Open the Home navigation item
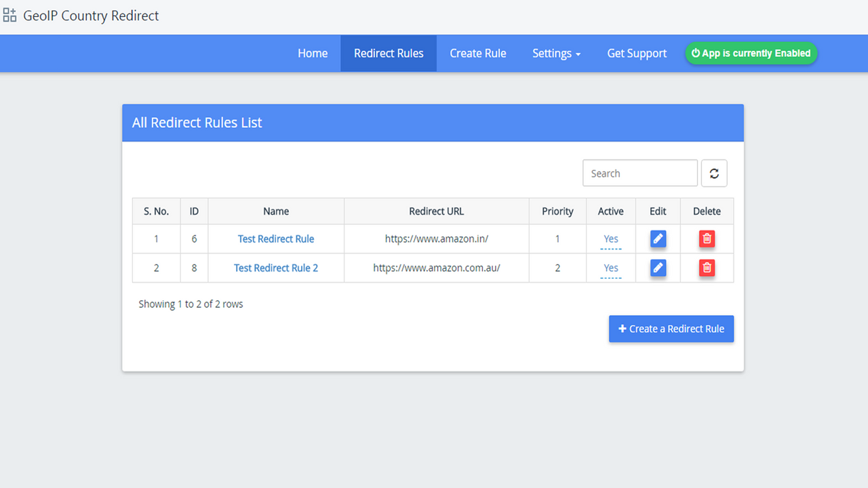The height and width of the screenshot is (488, 868). [313, 54]
